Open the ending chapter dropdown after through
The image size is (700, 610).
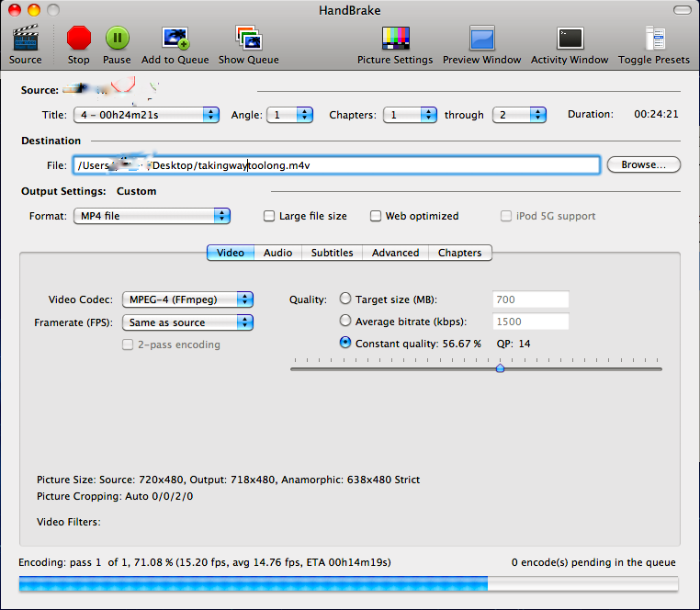519,115
